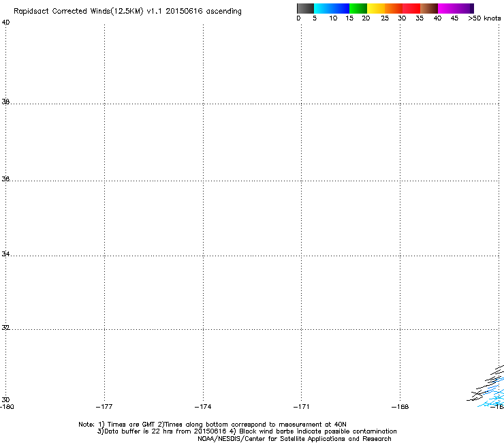
Task: Click the legend tick label 25
Action: click(385, 18)
